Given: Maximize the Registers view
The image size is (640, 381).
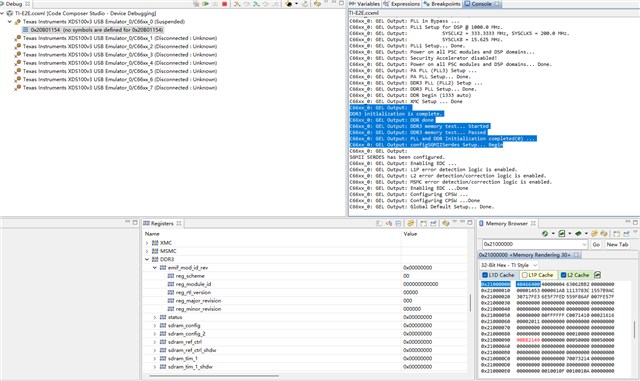Looking at the screenshot, I should (470, 223).
